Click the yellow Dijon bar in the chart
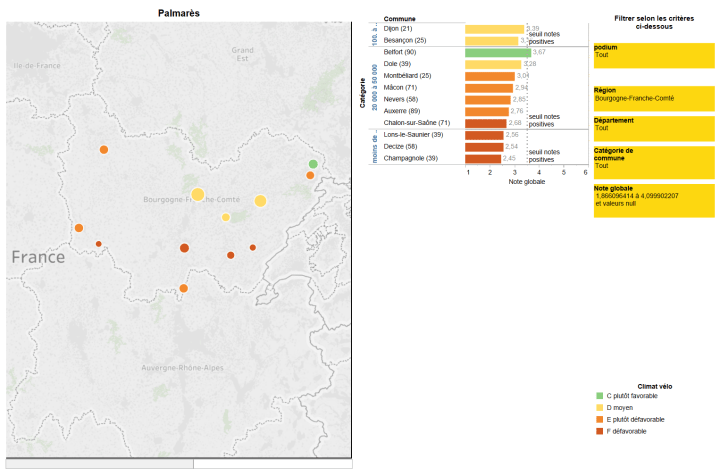This screenshot has width=720, height=476. coord(494,29)
